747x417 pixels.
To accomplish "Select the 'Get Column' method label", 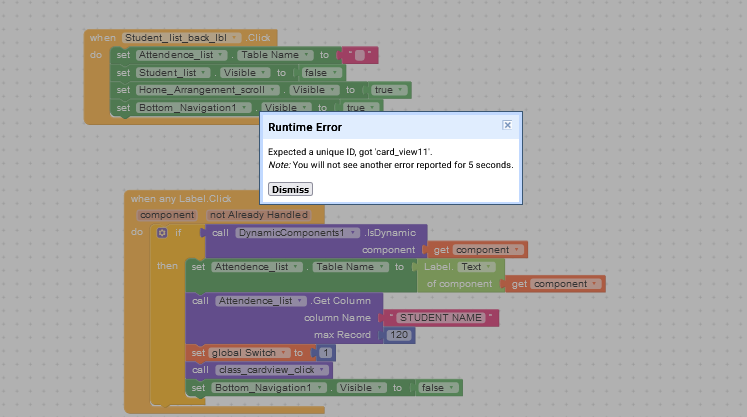I will click(x=341, y=301).
